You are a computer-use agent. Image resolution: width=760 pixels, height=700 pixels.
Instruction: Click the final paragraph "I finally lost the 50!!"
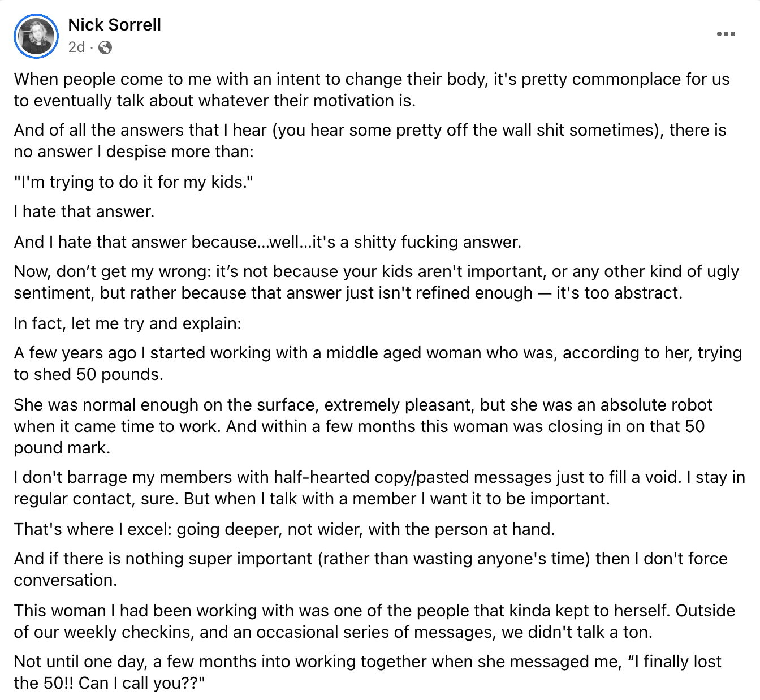coord(368,672)
